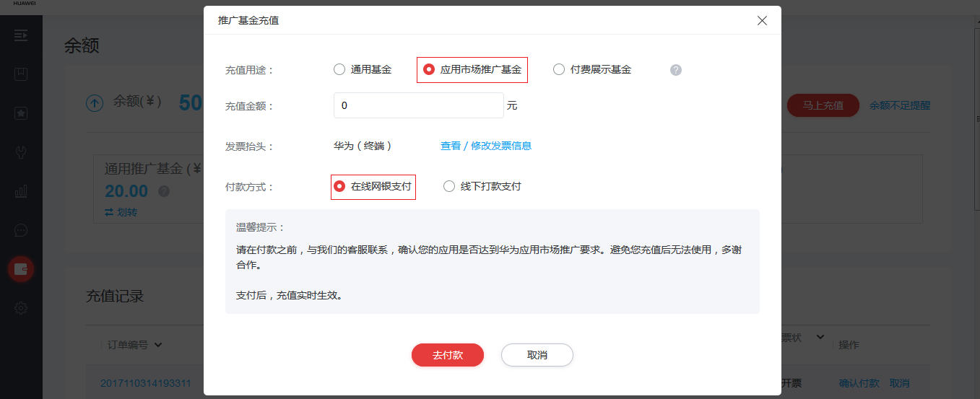
Task: Open the gear settings sidebar icon
Action: coord(21,308)
